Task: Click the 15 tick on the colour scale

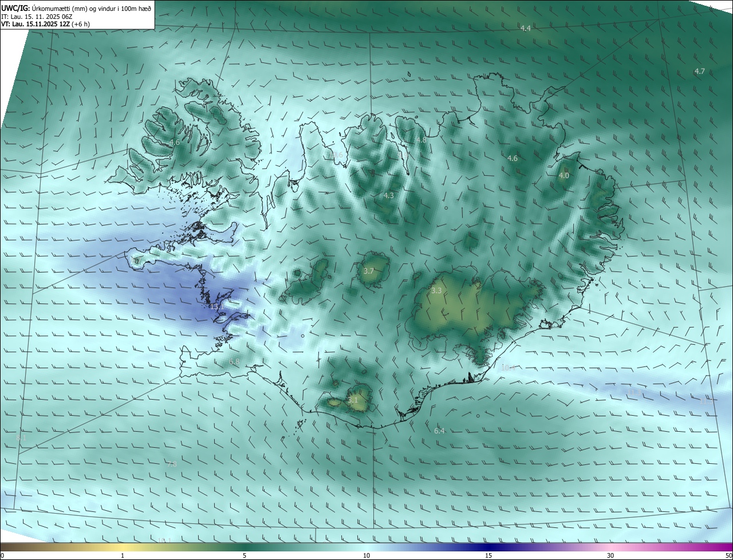Action: point(488,555)
